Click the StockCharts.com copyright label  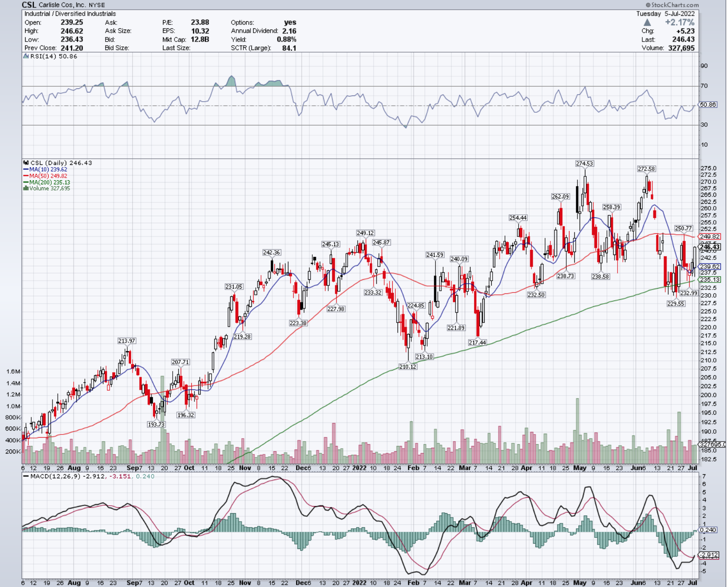click(672, 5)
